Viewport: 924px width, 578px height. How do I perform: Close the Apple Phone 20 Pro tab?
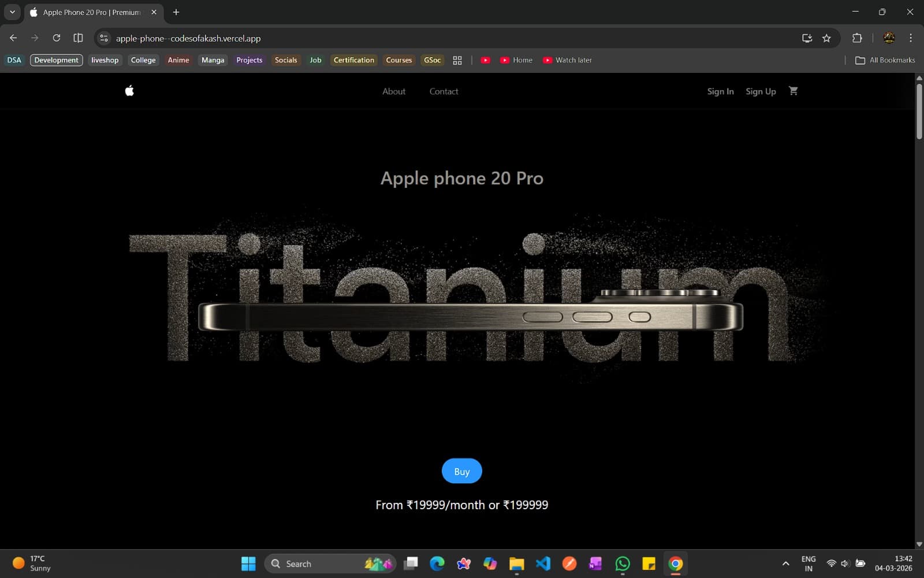(x=154, y=12)
